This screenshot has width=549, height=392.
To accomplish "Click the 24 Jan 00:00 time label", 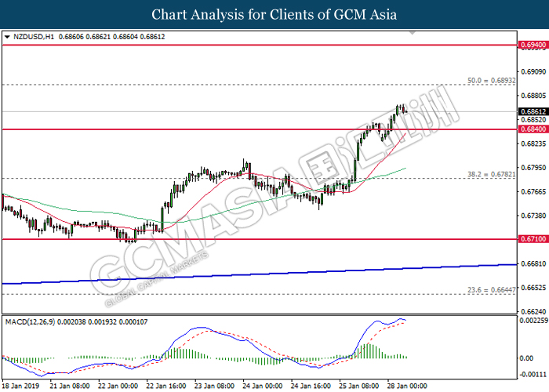I will pyautogui.click(x=263, y=386).
